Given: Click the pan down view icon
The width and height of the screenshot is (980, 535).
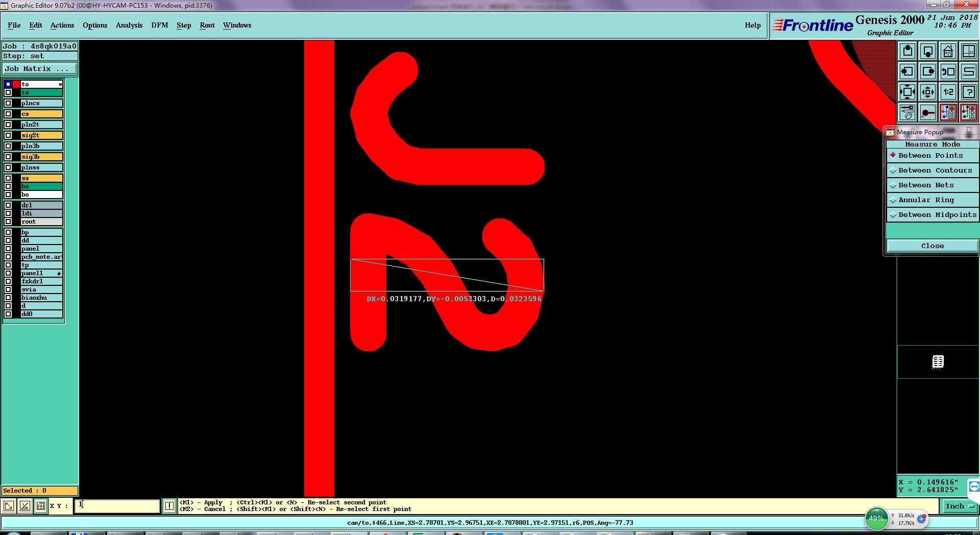Looking at the screenshot, I should click(x=928, y=51).
